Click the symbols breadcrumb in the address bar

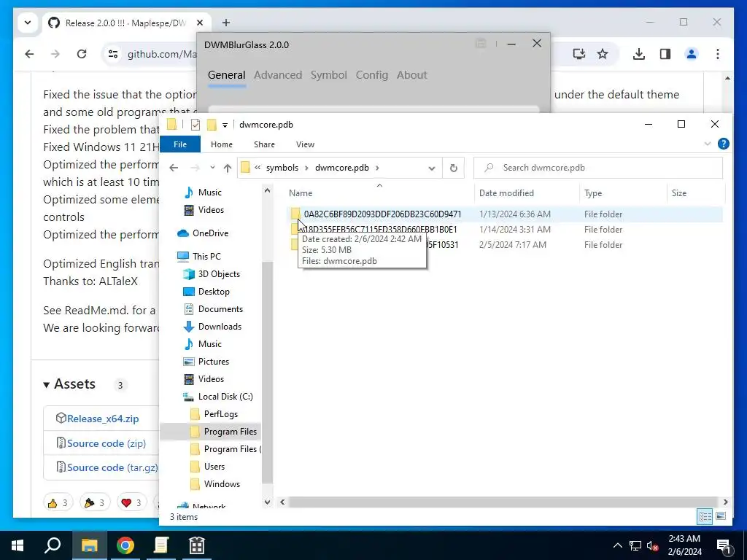[282, 168]
